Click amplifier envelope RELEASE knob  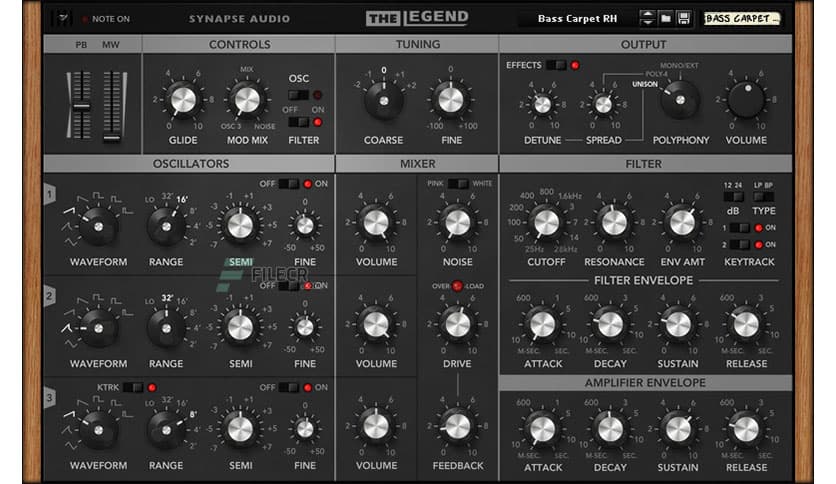(x=746, y=429)
